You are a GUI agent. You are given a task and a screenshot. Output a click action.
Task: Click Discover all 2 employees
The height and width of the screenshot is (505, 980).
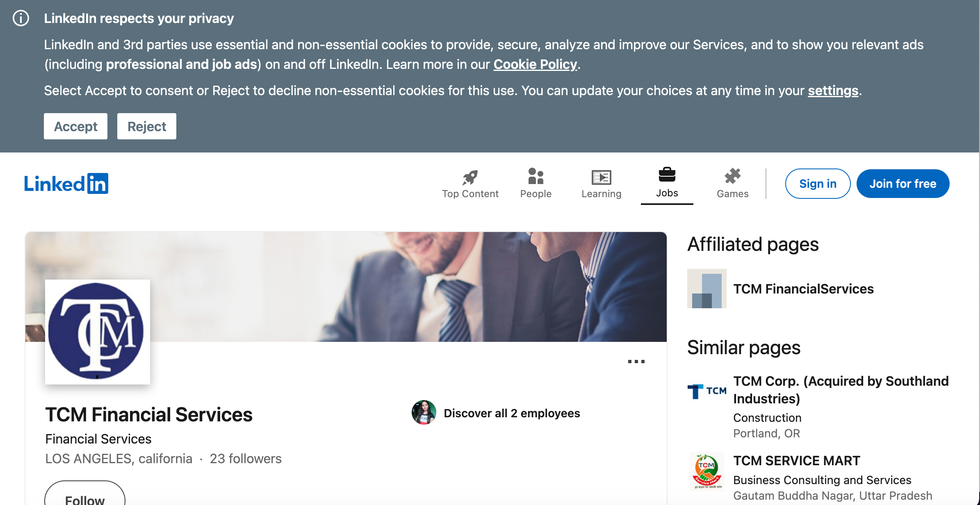[x=511, y=413]
